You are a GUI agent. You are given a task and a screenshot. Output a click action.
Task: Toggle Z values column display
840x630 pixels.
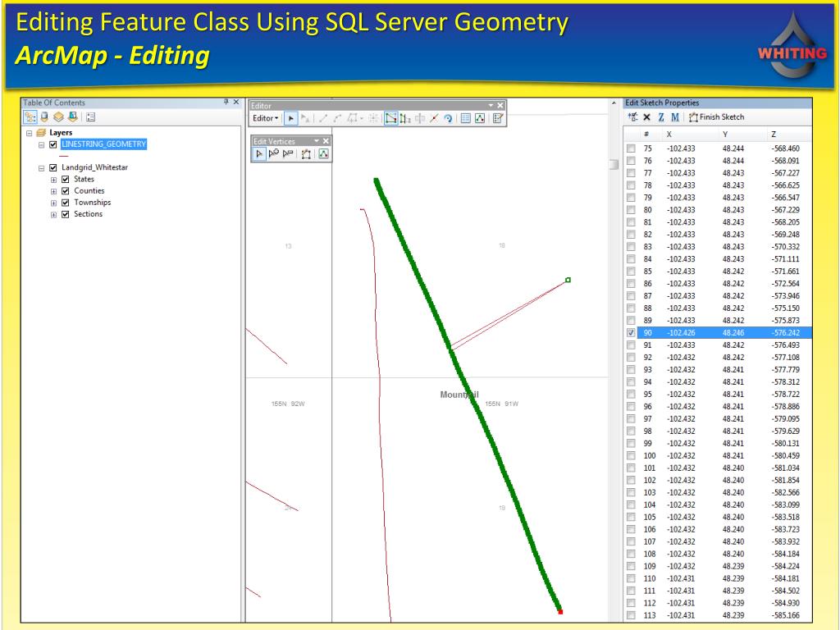[661, 116]
